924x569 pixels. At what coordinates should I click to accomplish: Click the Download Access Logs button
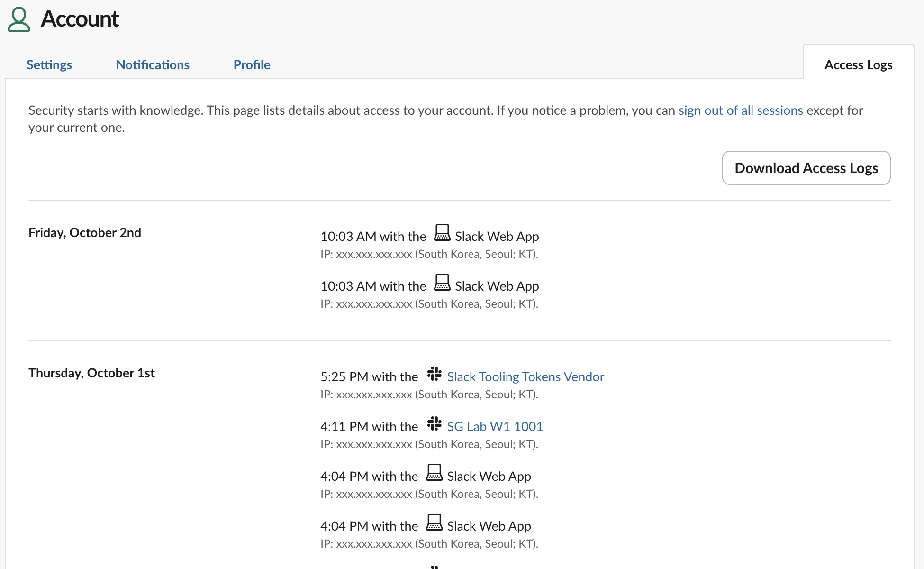[x=806, y=168]
